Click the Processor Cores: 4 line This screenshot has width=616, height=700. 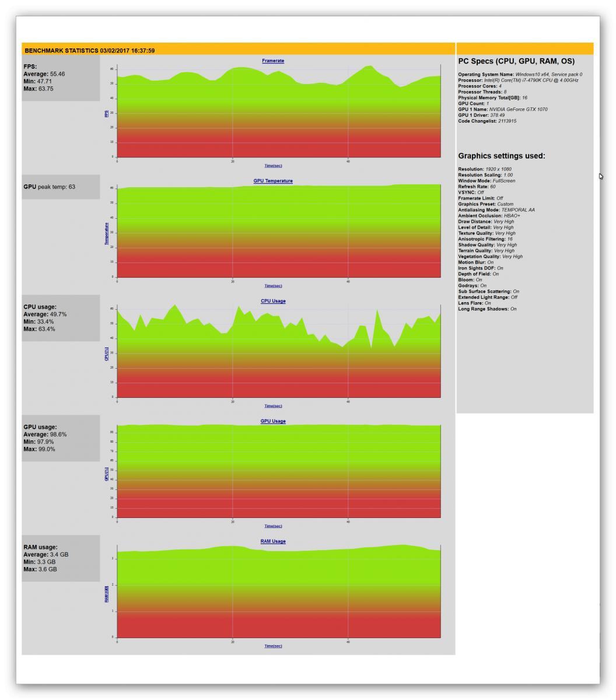480,86
